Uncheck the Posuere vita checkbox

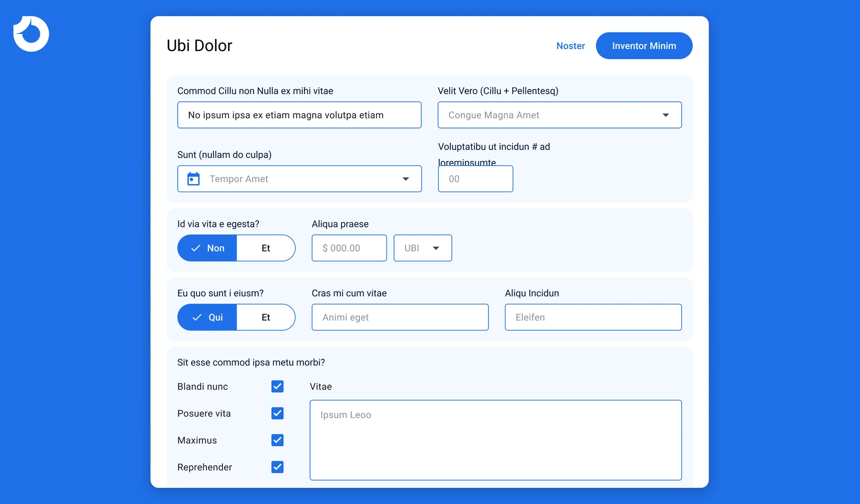(x=278, y=413)
